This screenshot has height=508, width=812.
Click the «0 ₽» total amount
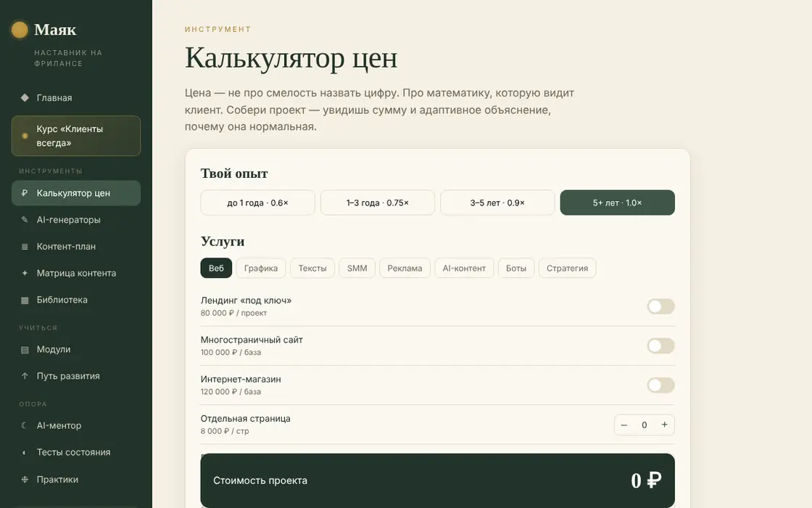[646, 480]
